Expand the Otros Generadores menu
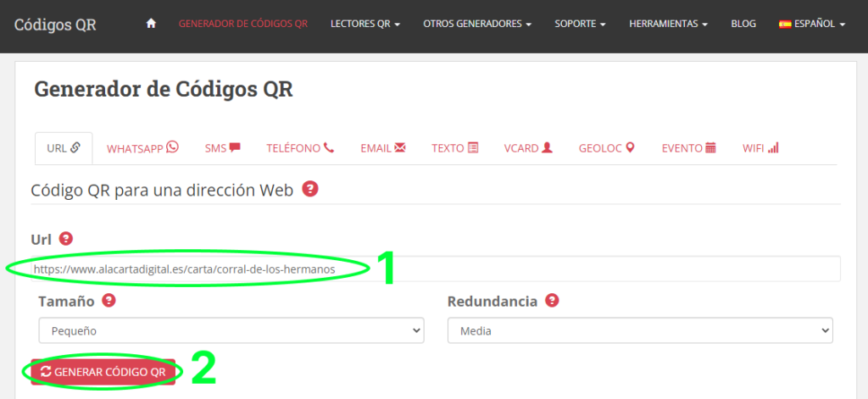The height and width of the screenshot is (399, 868). click(x=477, y=24)
